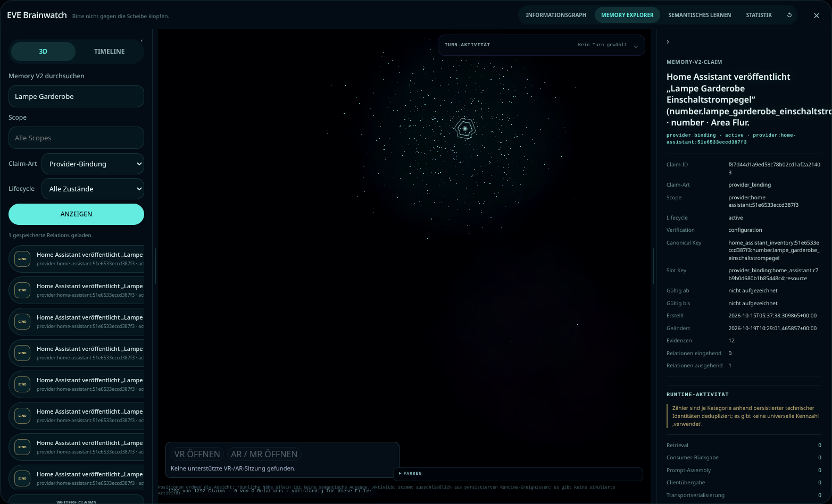
Task: Go to the Semantisches Lernen tab
Action: pyautogui.click(x=700, y=15)
